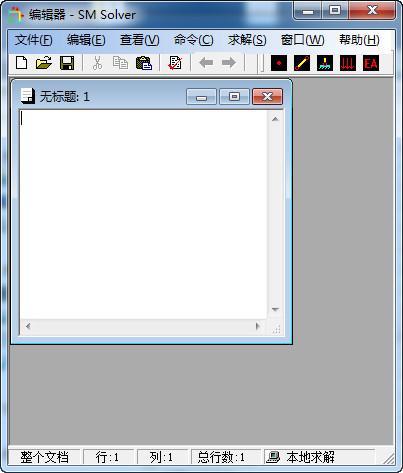403x473 pixels.
Task: Open a file with the folder icon
Action: 44,63
